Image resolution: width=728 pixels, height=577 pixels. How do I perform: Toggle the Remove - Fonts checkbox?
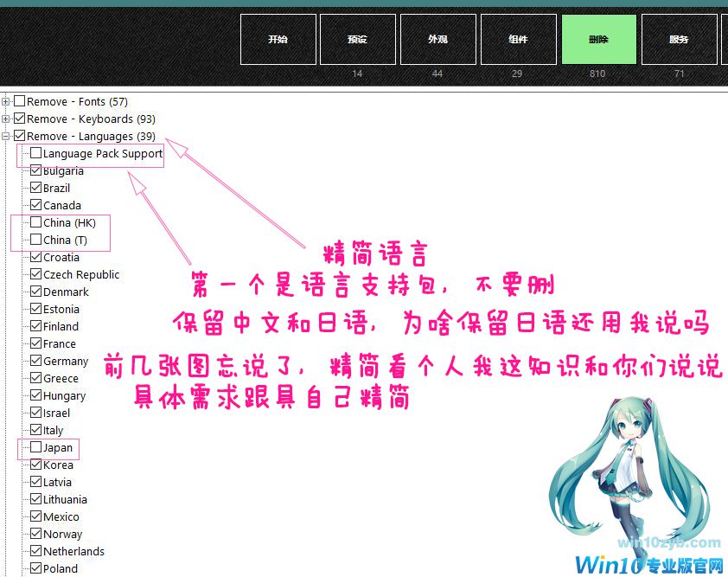(x=20, y=102)
